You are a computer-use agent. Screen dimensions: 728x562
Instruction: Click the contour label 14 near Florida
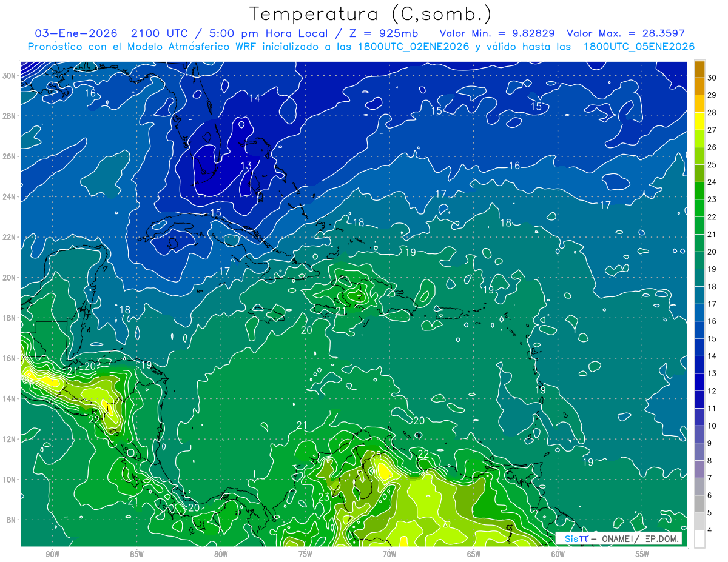click(x=255, y=98)
